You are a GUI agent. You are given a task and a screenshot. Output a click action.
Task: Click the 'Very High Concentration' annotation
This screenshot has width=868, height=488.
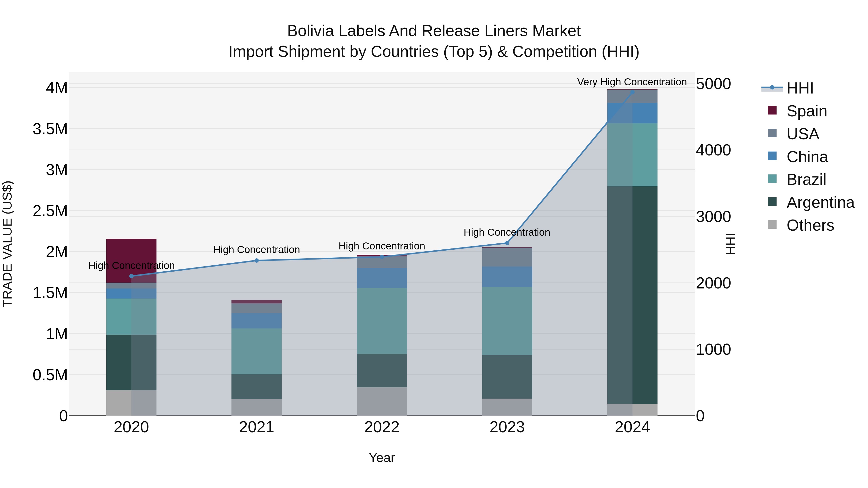click(632, 82)
